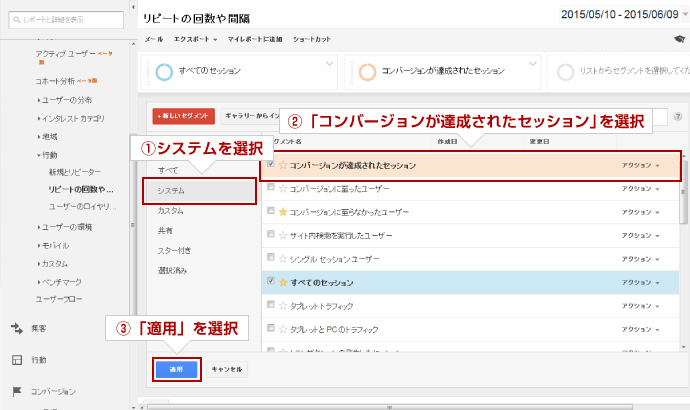The width and height of the screenshot is (690, 410).
Task: Star the シングル セッション ユーザー segment
Action: [284, 259]
